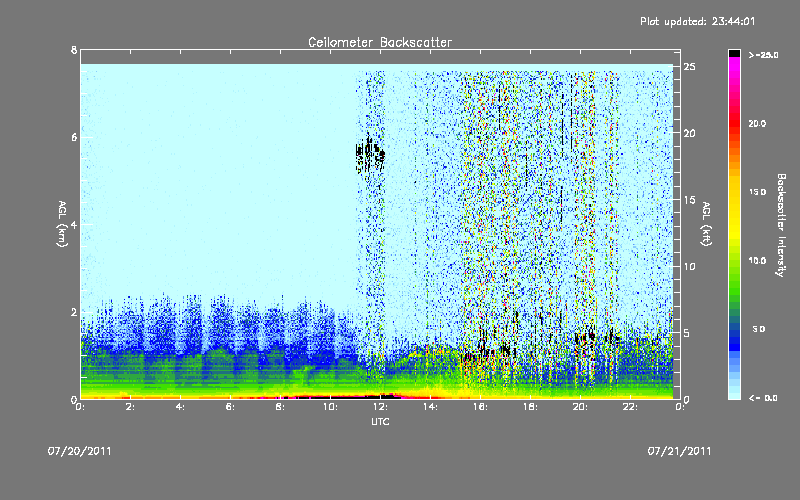Select the "15.0" colorbar value label
The width and height of the screenshot is (800, 500).
pyautogui.click(x=757, y=192)
